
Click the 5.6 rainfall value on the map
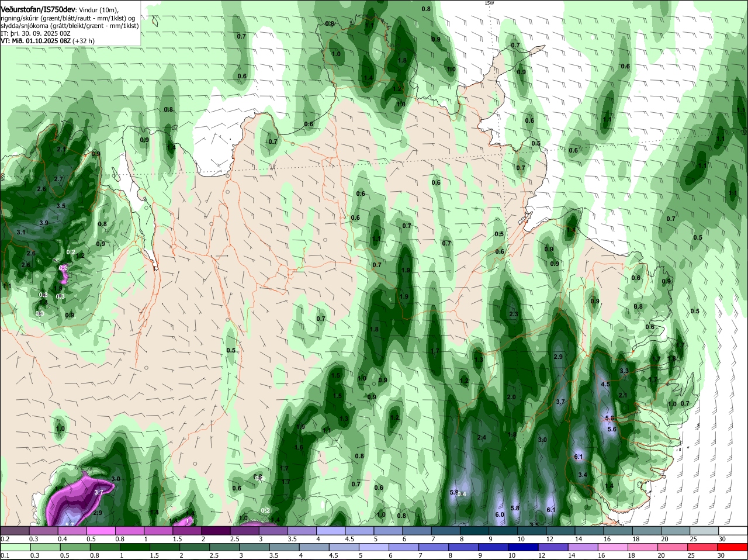(x=612, y=429)
